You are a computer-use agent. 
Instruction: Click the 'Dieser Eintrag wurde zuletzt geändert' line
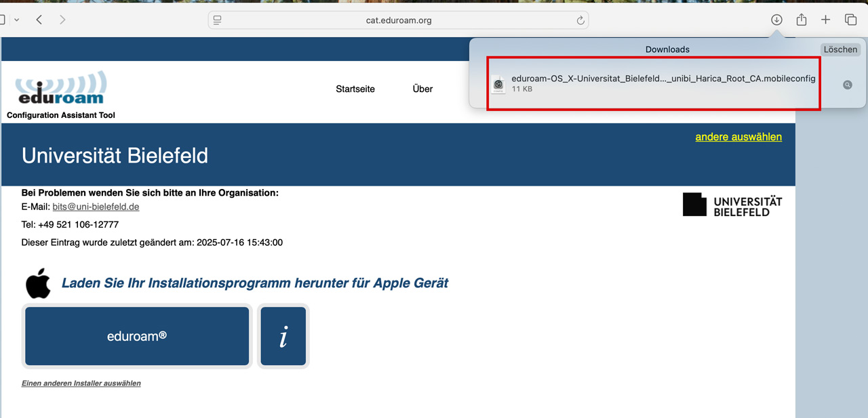click(x=152, y=243)
